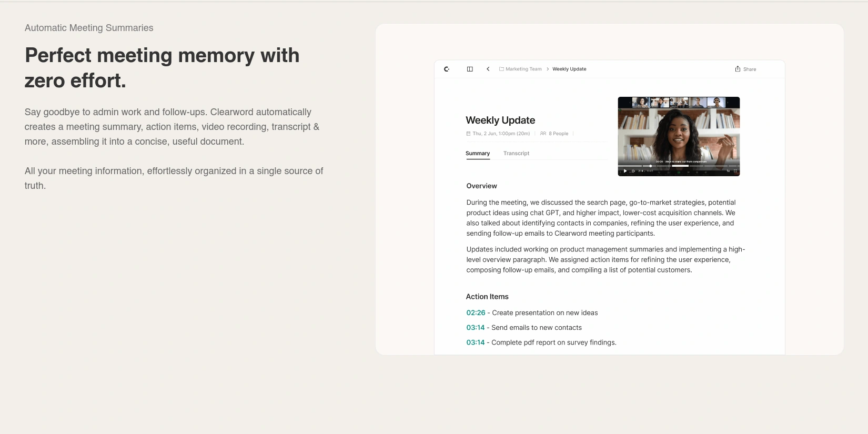Click the video progress bar scrubber
Screen dimensions: 868x434
pos(651,166)
